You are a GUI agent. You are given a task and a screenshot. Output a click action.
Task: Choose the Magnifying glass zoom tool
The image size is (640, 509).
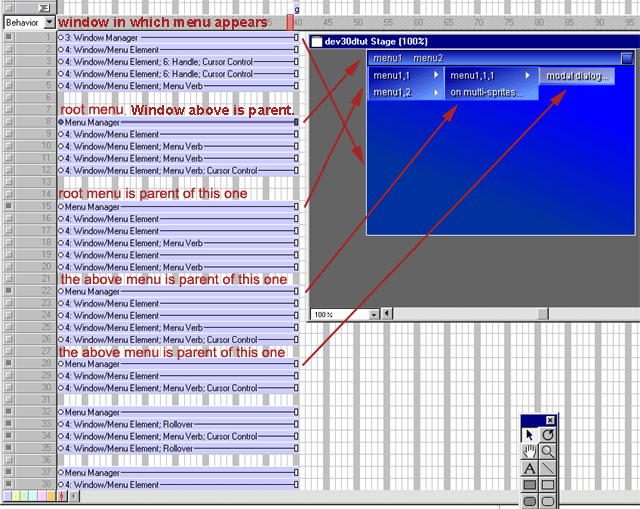point(547,452)
